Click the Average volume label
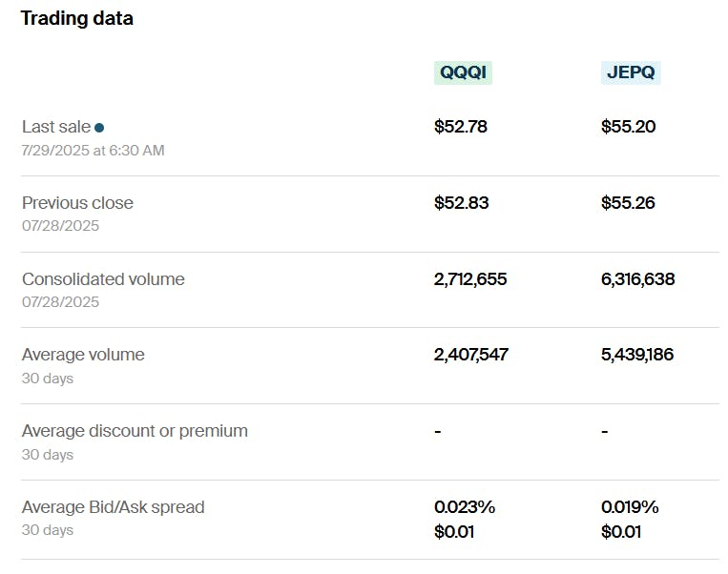This screenshot has height=574, width=728. pyautogui.click(x=83, y=355)
